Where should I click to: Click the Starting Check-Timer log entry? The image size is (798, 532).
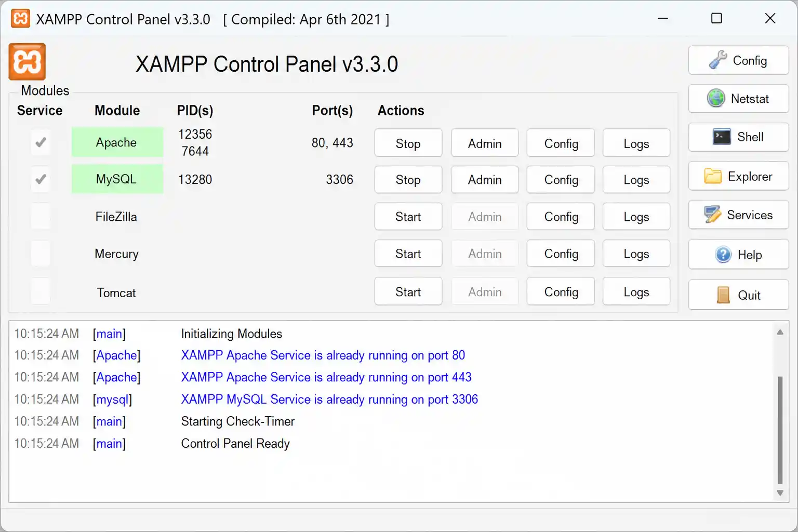(237, 421)
